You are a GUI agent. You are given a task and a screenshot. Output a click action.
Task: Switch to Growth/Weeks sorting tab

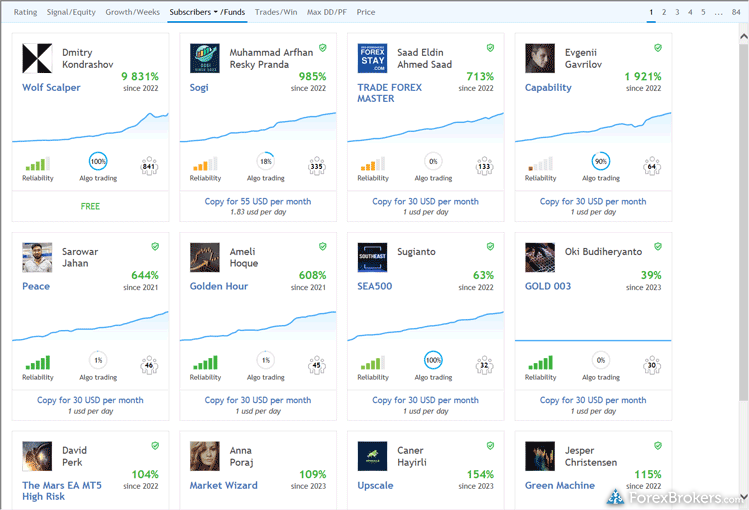tap(132, 12)
